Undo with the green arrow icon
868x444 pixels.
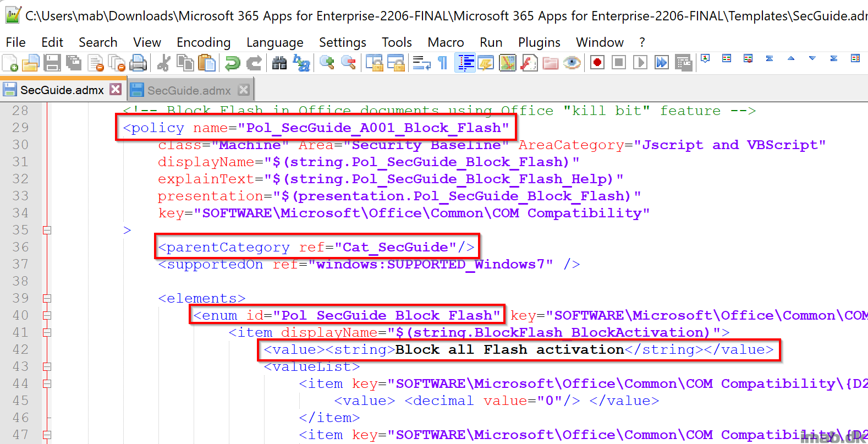(x=233, y=63)
